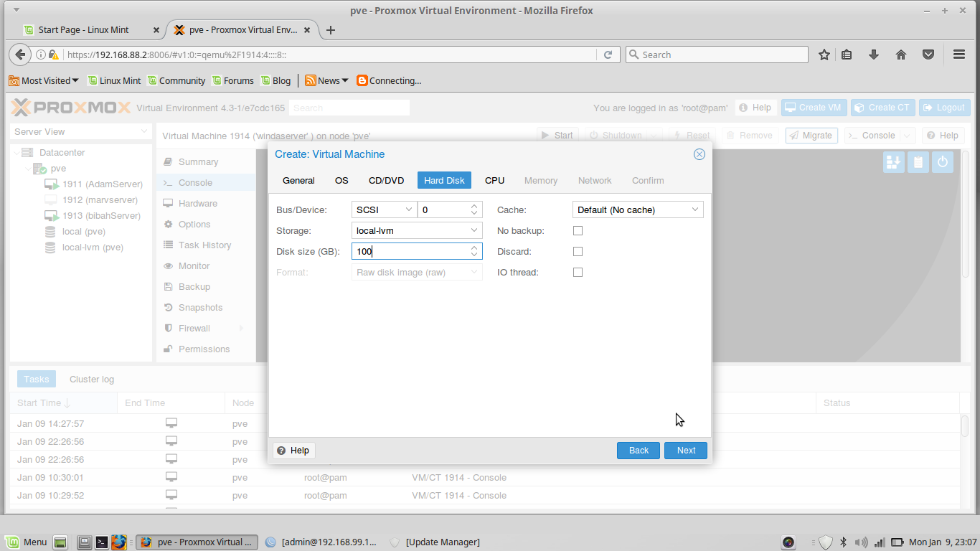Toggle the No backup checkbox

pos(578,231)
